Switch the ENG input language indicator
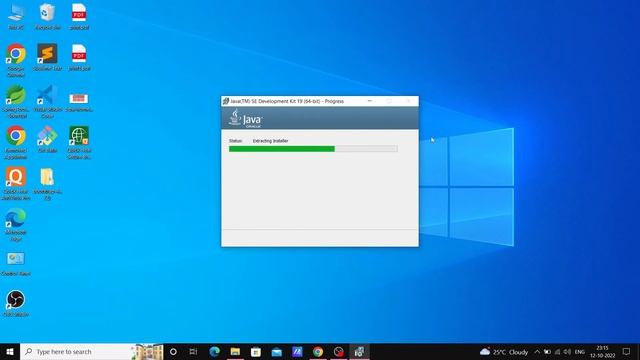 pyautogui.click(x=580, y=351)
